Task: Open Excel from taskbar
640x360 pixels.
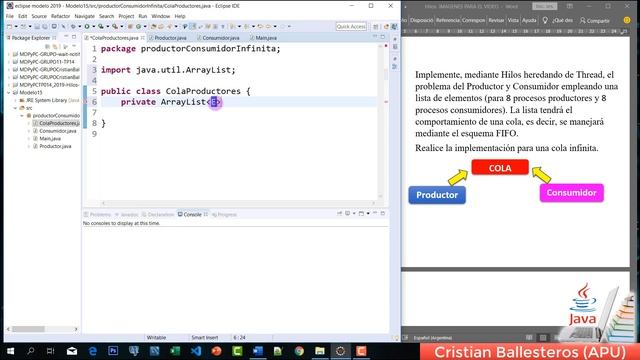Action: tap(175, 351)
